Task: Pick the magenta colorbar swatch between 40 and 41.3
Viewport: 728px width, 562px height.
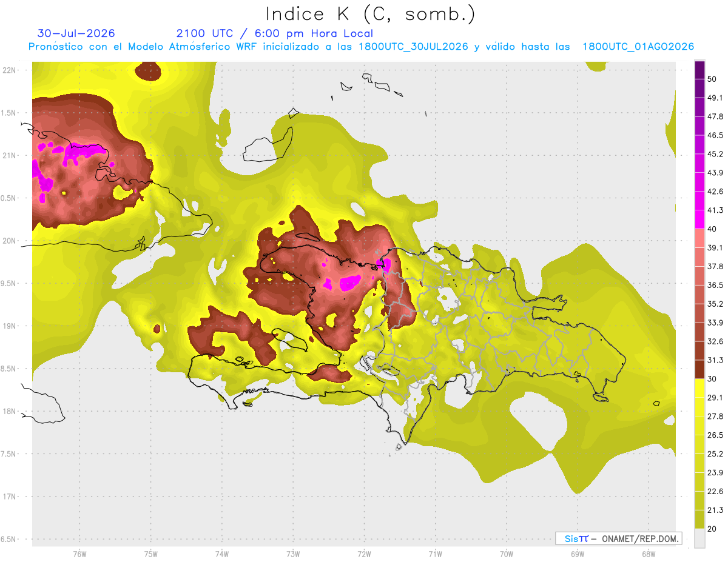Action: [699, 219]
